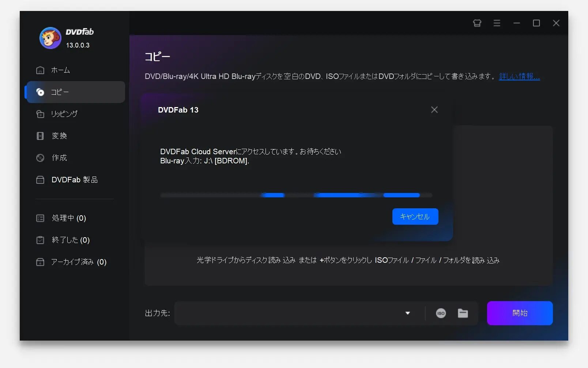The height and width of the screenshot is (368, 588).
Task: Show 終了した (0) finished tasks
Action: [x=71, y=240]
